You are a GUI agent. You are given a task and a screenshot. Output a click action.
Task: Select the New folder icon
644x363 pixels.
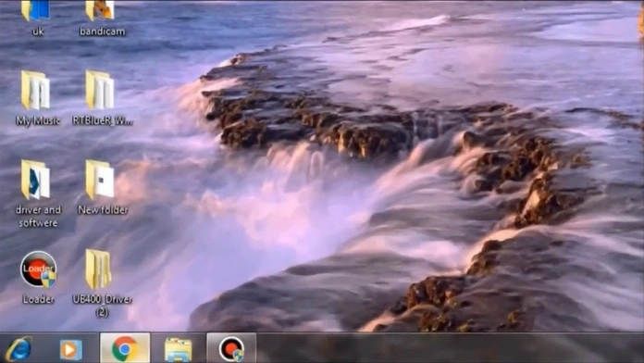click(x=100, y=180)
